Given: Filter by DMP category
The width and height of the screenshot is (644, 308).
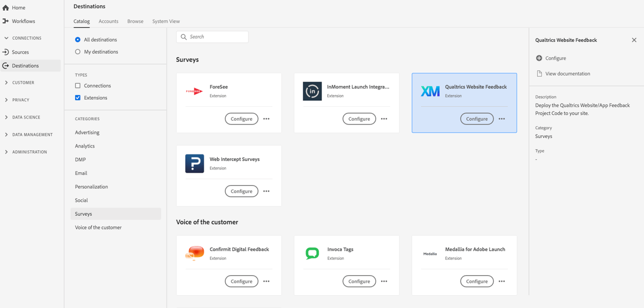Looking at the screenshot, I should click(x=80, y=159).
